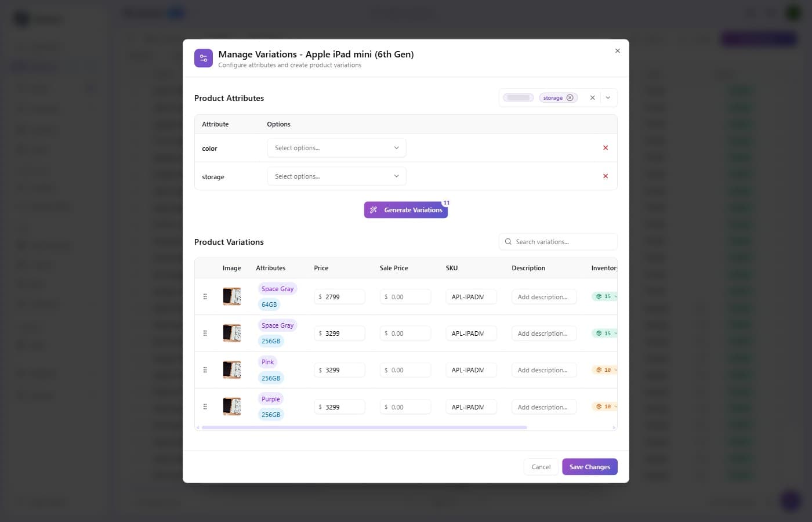
Task: Click the Price column header
Action: point(321,268)
